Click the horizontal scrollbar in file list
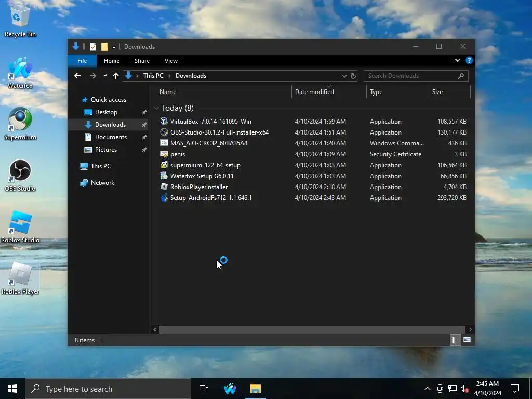 click(x=312, y=329)
